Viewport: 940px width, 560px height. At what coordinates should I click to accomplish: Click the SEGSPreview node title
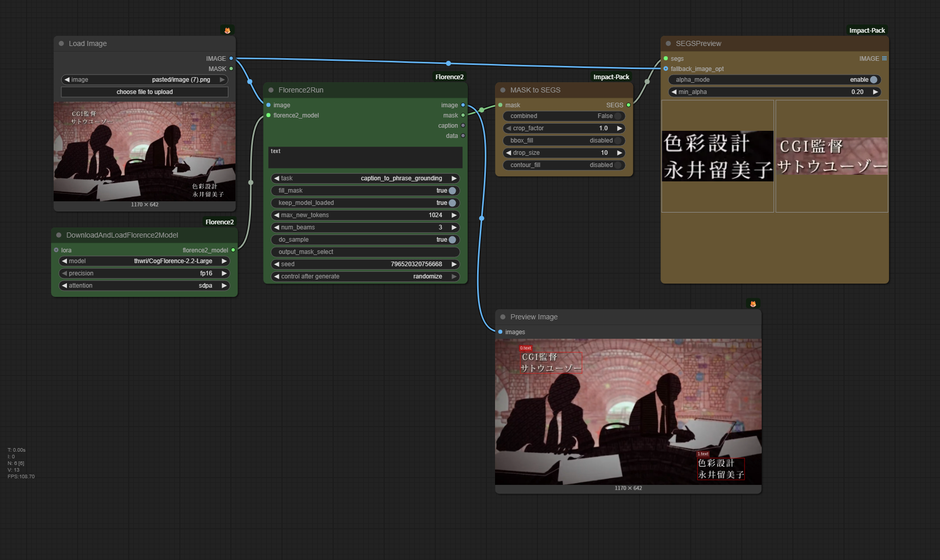point(698,43)
